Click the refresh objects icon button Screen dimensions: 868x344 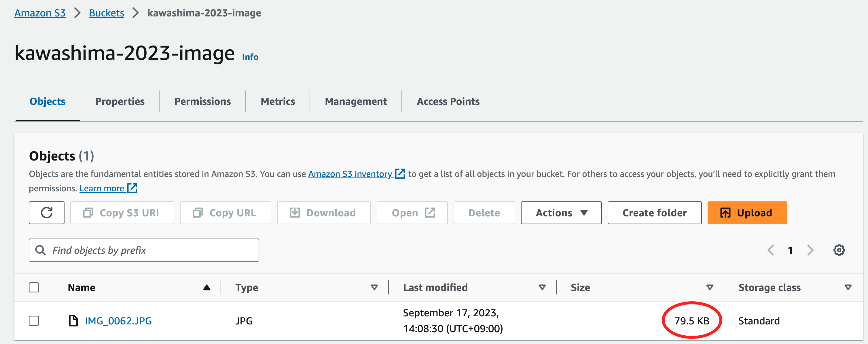46,213
